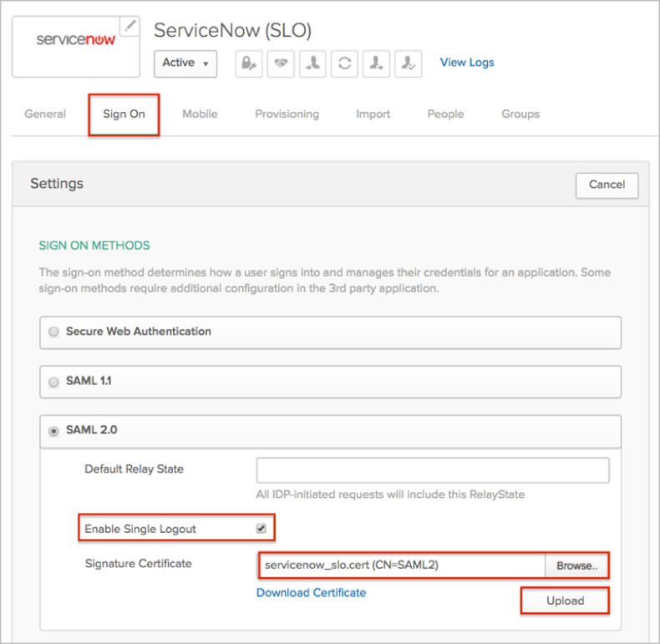Click the View Logs link
Image resolution: width=660 pixels, height=644 pixels.
click(467, 63)
